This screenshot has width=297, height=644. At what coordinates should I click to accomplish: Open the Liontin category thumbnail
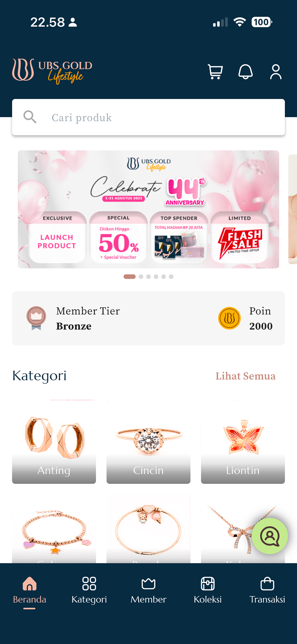[243, 442]
